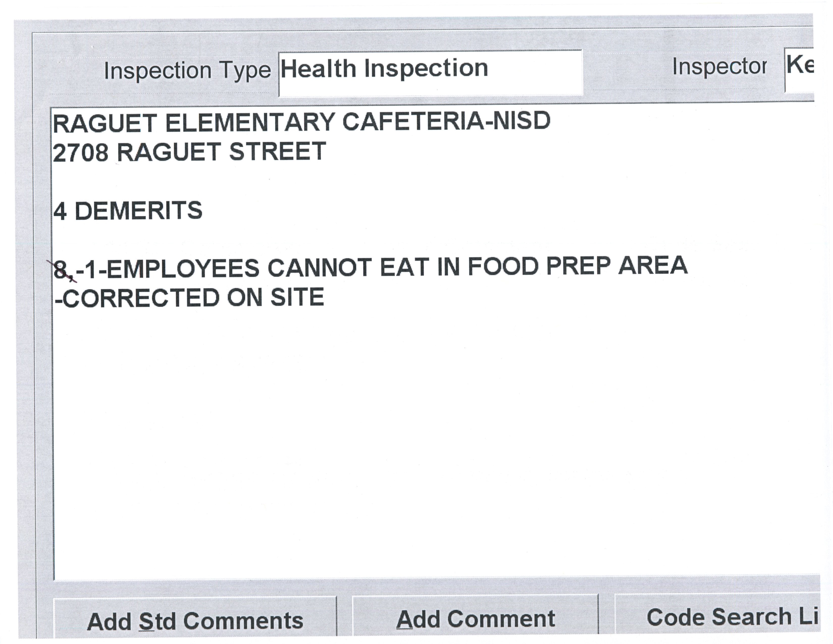Click the 4 DEMERITS line
The width and height of the screenshot is (833, 644).
tap(128, 211)
